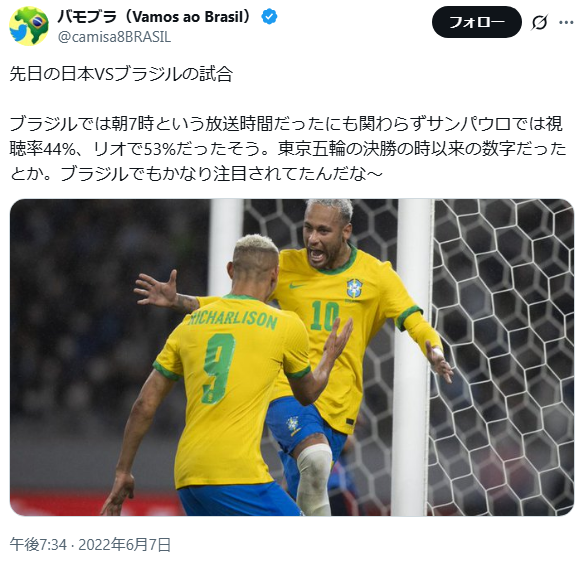The width and height of the screenshot is (587, 563).
Task: Click the CBF crest on yellow shirt
Action: coord(353,288)
